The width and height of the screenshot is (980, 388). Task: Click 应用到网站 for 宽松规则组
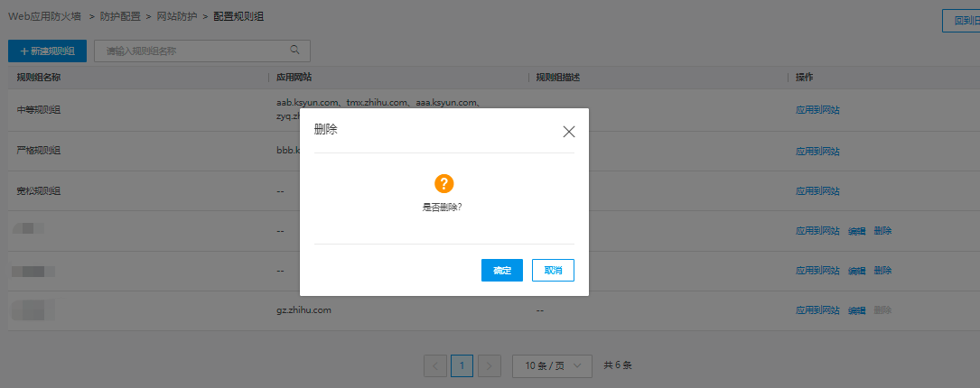pyautogui.click(x=817, y=191)
